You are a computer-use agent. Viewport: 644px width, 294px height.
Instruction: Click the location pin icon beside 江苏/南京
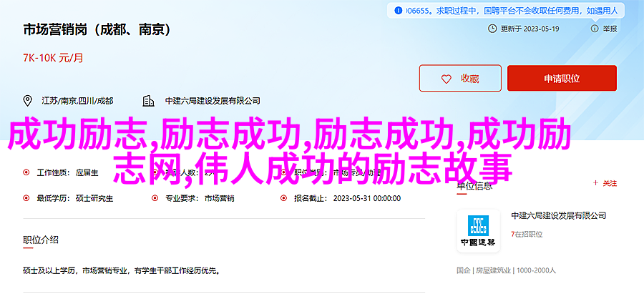27,101
